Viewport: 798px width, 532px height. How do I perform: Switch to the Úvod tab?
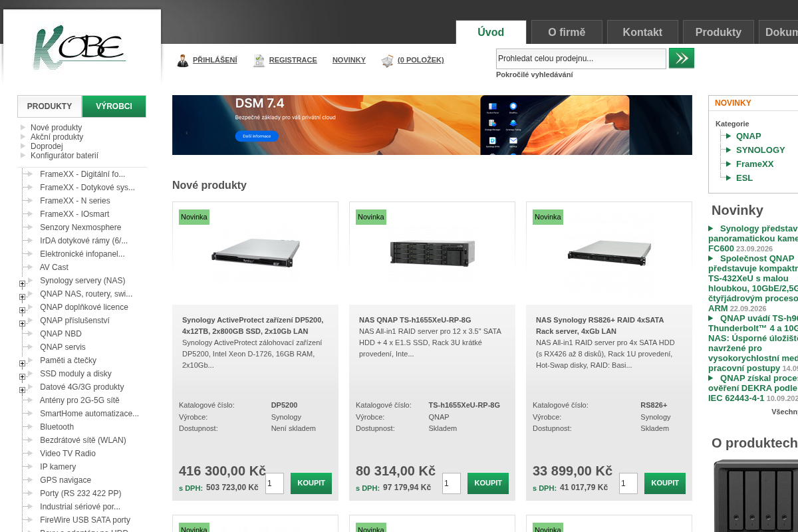pos(491,32)
